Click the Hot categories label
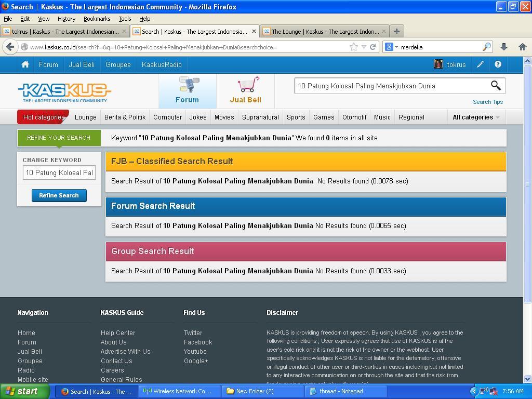 point(44,117)
